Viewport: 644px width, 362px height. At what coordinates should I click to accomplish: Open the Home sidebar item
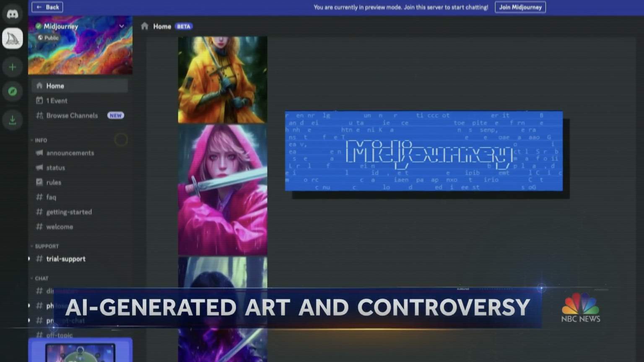pos(80,86)
